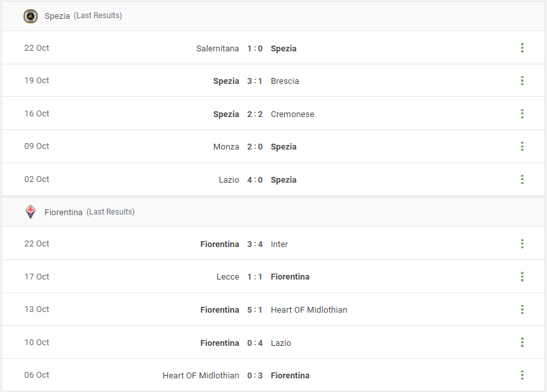Select Cremonese team name
Screen dimensions: 547x392
[292, 114]
